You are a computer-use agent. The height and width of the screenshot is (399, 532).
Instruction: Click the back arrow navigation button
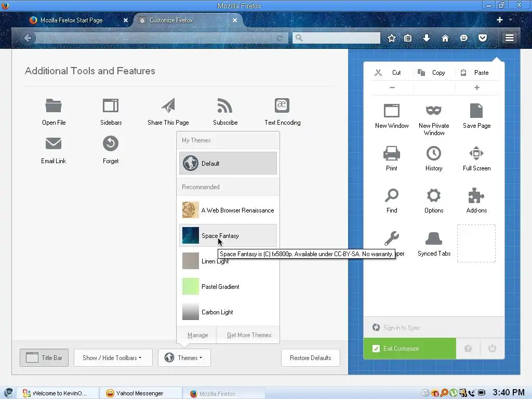coord(28,38)
